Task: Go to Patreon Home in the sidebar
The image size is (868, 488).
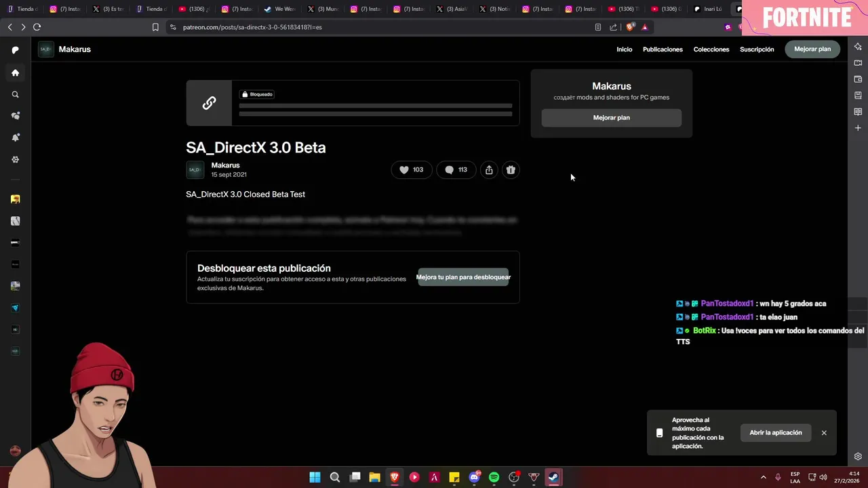Action: (x=15, y=73)
